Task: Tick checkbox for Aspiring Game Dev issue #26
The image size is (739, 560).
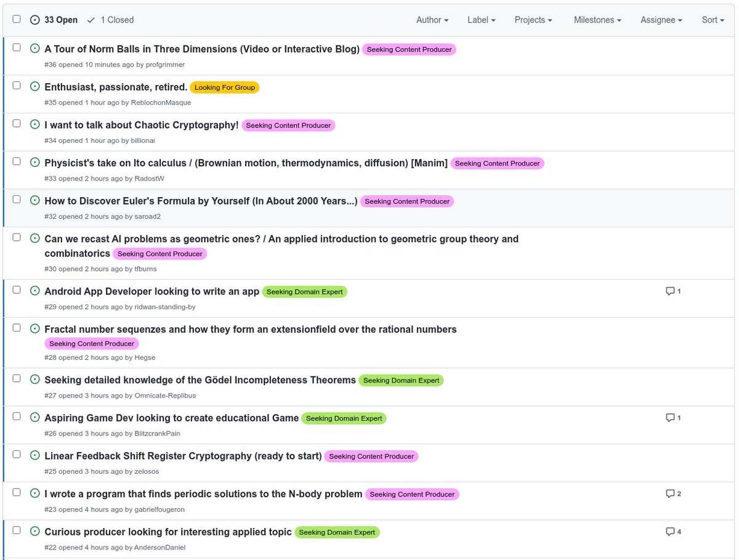Action: [17, 416]
